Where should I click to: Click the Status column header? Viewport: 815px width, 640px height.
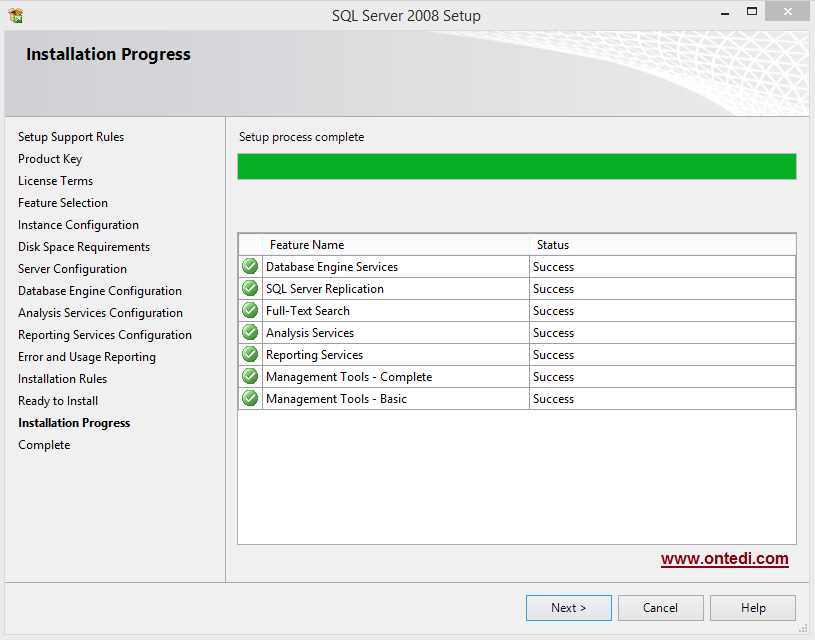tap(663, 244)
